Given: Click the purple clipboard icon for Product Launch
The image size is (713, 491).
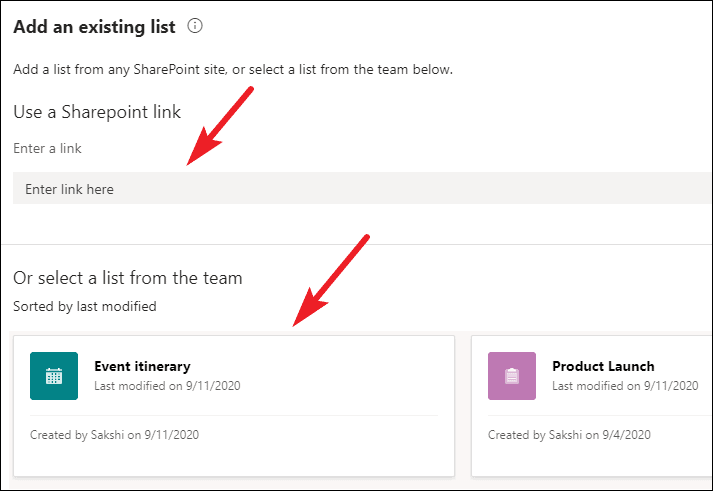Looking at the screenshot, I should click(x=512, y=376).
